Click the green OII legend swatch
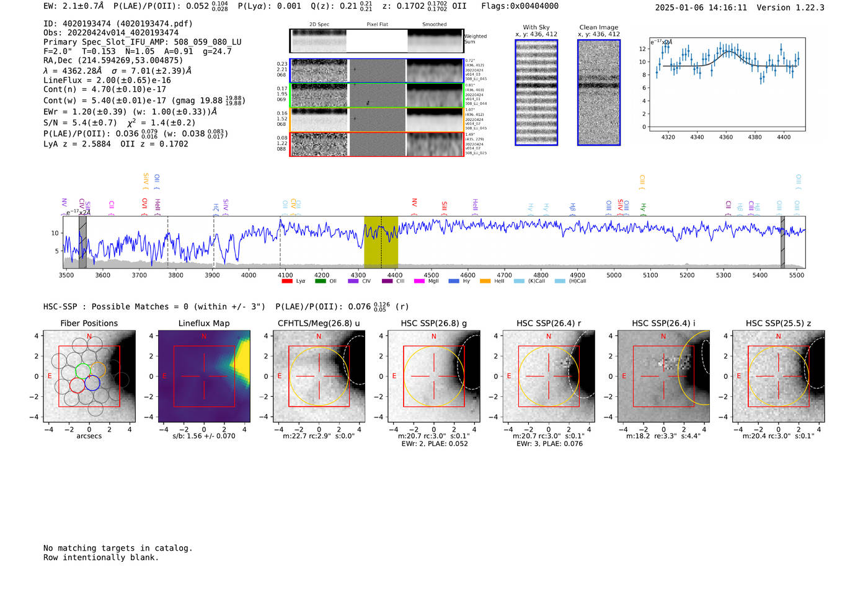 pos(321,281)
